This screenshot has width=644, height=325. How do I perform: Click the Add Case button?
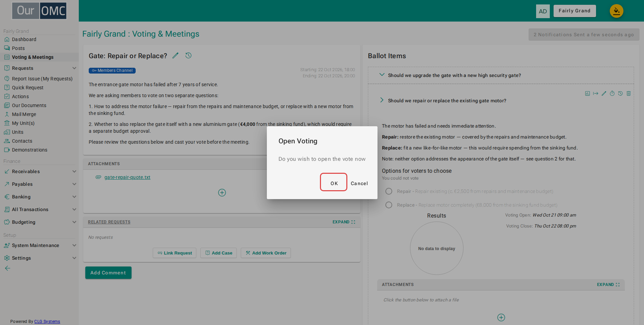219,253
